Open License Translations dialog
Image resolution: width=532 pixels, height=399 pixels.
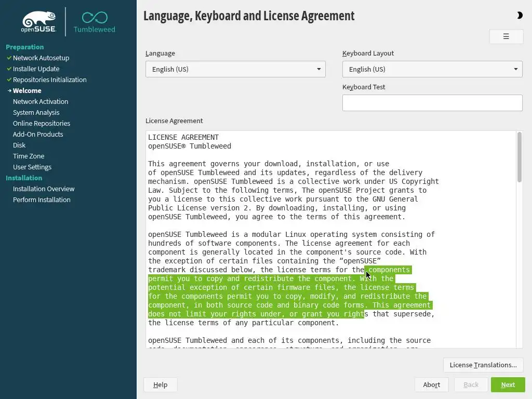483,365
